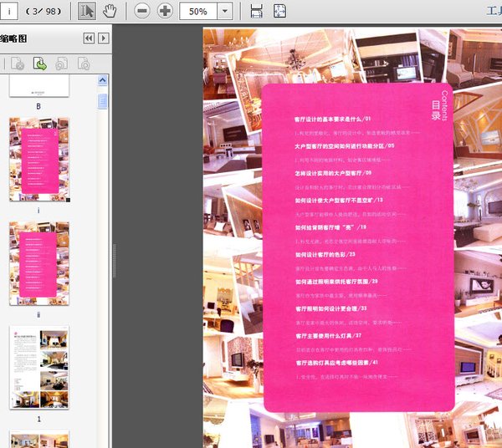Select page thumbnail labeled i
This screenshot has width=502, height=448.
[x=39, y=160]
